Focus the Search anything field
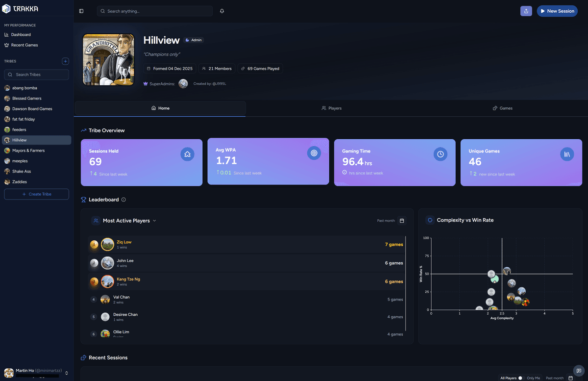The width and height of the screenshot is (588, 381). coord(155,11)
